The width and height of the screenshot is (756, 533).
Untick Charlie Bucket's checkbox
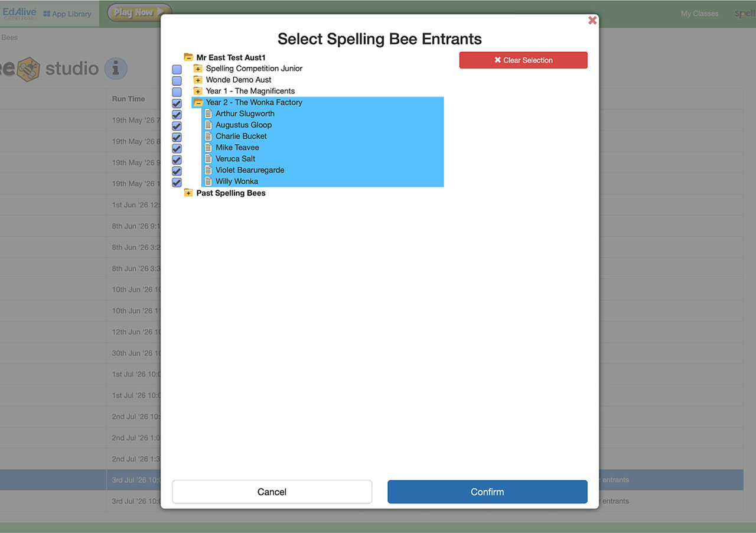tap(177, 137)
